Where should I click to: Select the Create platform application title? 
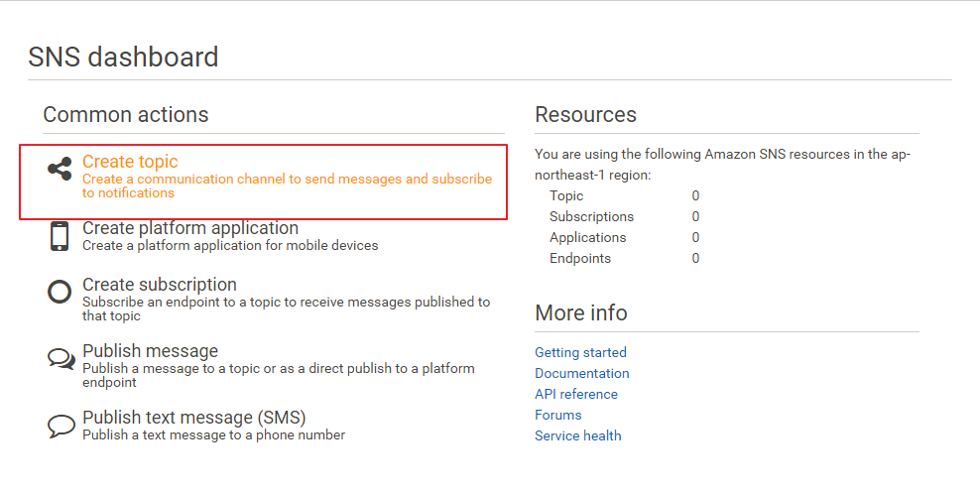click(x=189, y=228)
